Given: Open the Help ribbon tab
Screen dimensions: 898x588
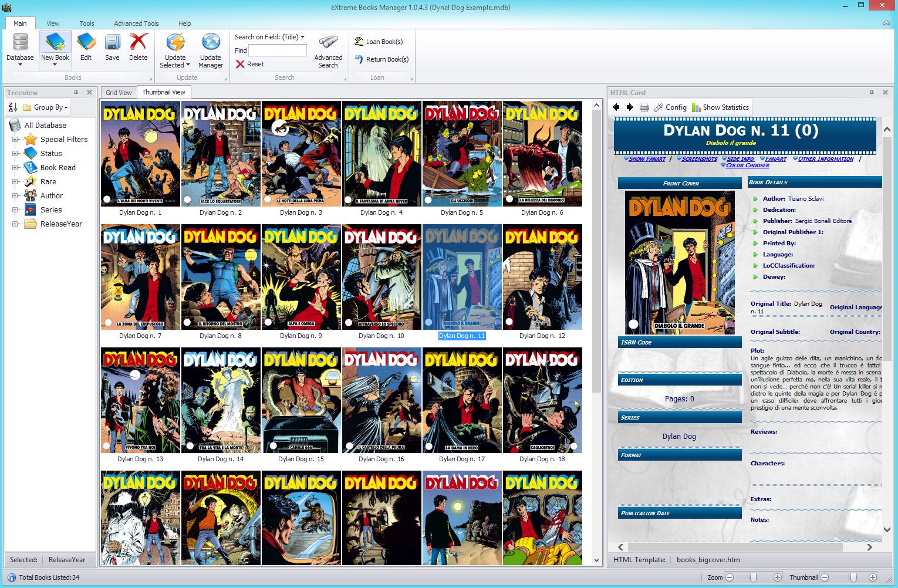Looking at the screenshot, I should 185,23.
